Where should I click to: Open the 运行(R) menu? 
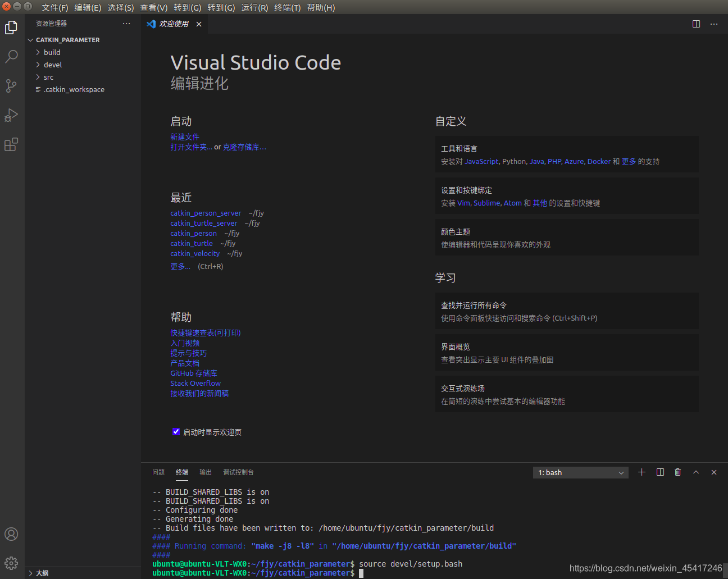254,7
